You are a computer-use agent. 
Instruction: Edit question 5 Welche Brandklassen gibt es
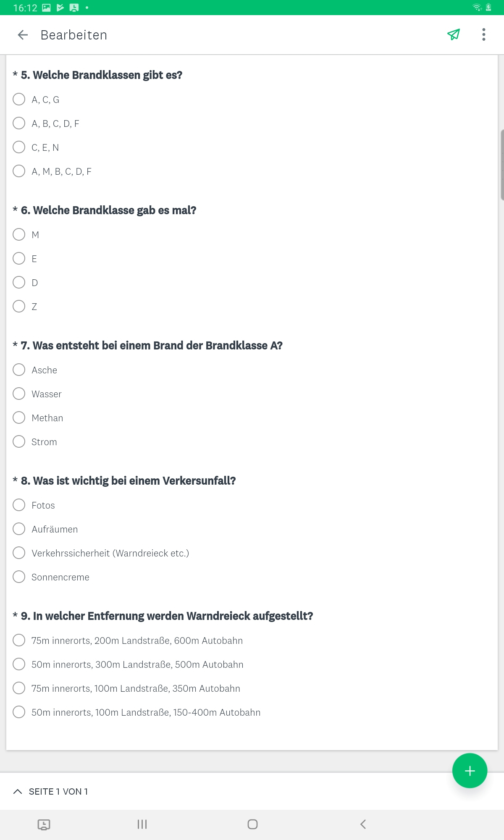(97, 75)
